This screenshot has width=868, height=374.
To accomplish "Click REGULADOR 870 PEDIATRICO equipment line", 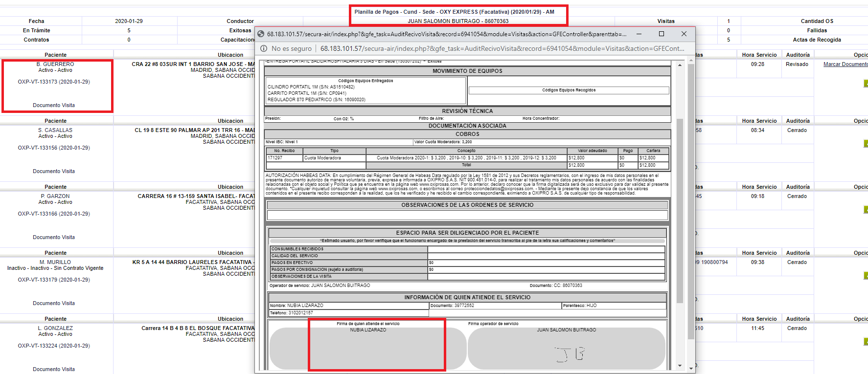I will [x=317, y=100].
